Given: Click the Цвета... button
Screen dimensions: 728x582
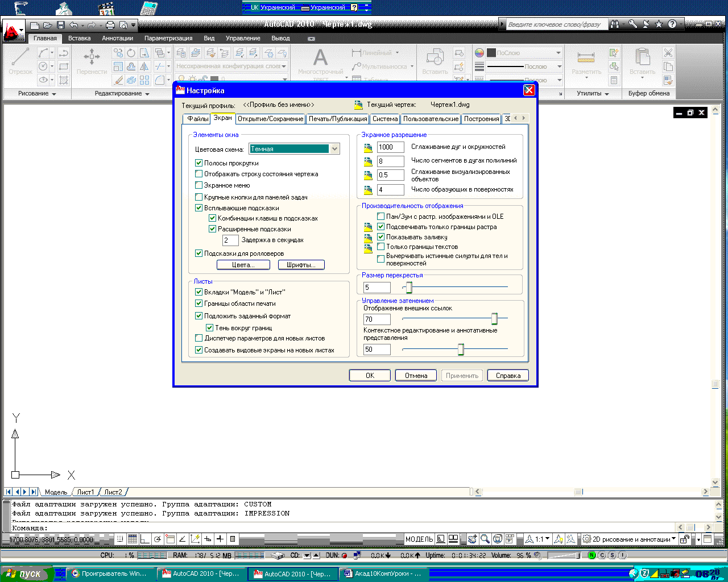Looking at the screenshot, I should [x=243, y=265].
